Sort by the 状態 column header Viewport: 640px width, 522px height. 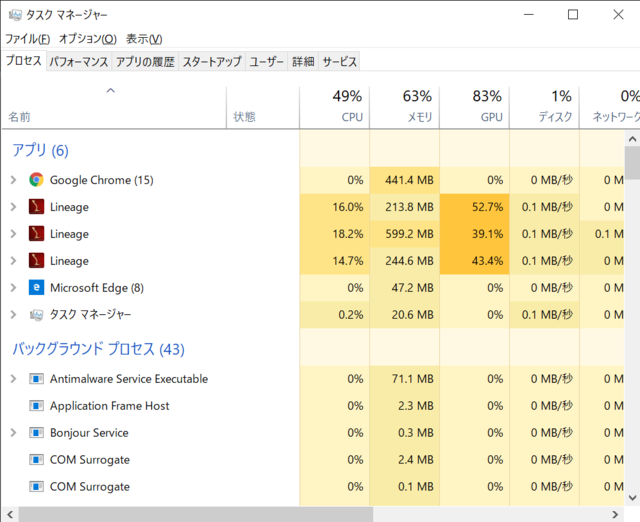(x=263, y=107)
